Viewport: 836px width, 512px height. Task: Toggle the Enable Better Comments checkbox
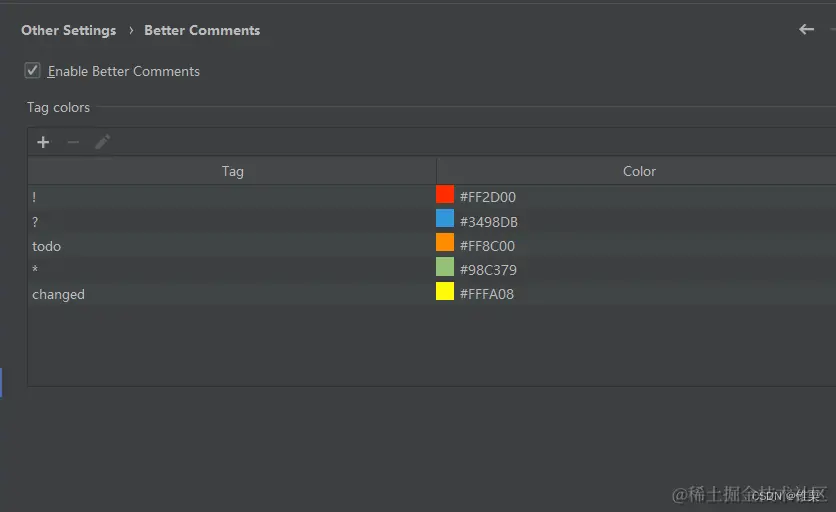[33, 70]
